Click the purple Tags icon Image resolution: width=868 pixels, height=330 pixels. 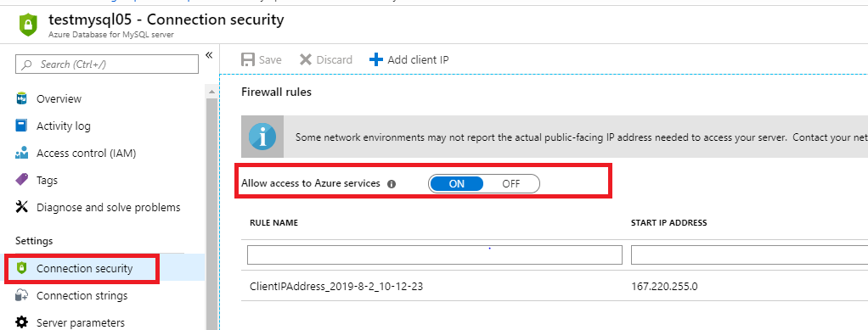pos(21,180)
